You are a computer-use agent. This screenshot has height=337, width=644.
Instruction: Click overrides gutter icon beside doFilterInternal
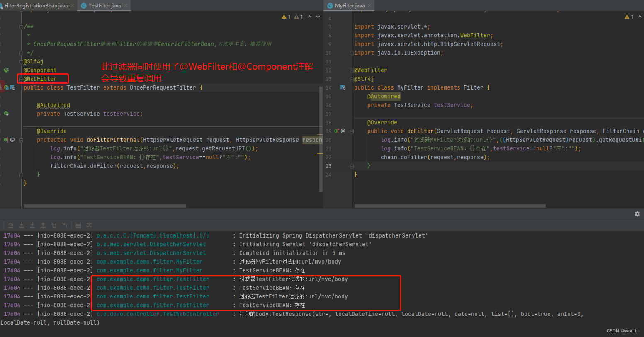[x=6, y=140]
